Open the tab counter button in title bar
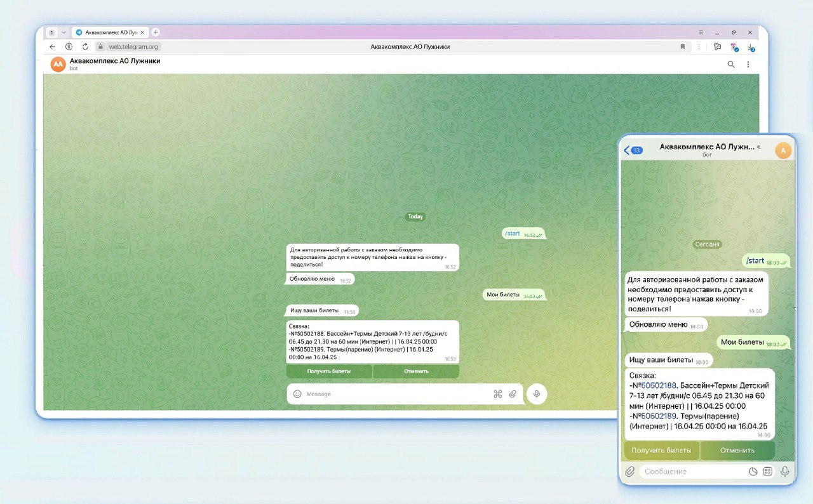The image size is (813, 504). [51, 32]
